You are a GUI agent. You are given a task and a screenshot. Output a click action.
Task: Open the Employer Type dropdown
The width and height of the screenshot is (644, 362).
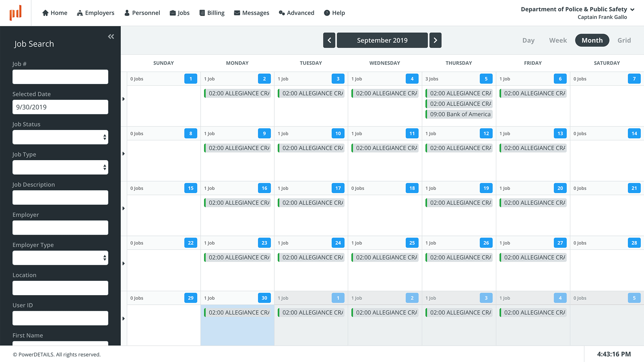(x=60, y=258)
